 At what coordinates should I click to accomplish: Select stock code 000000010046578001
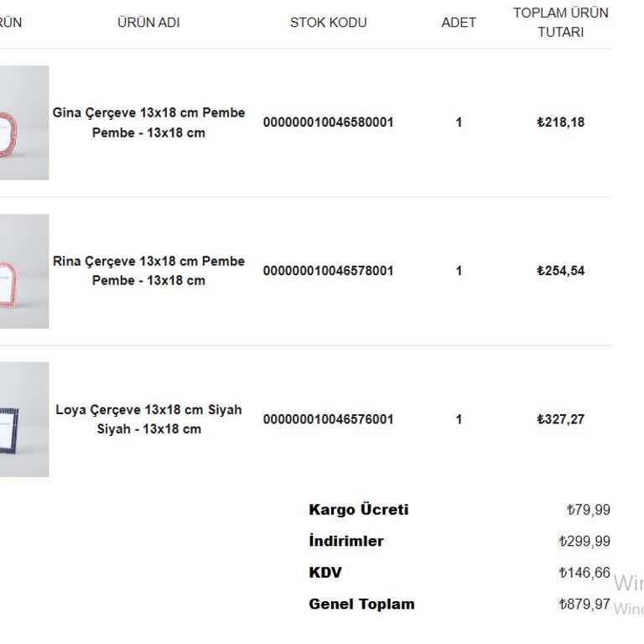[x=328, y=271]
